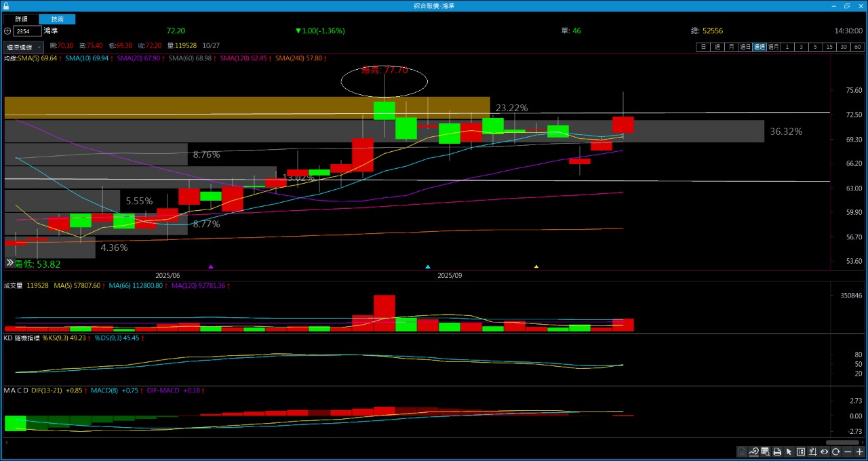Switch to the 詳細 tab
Screen dimensions: 868x461
point(21,19)
